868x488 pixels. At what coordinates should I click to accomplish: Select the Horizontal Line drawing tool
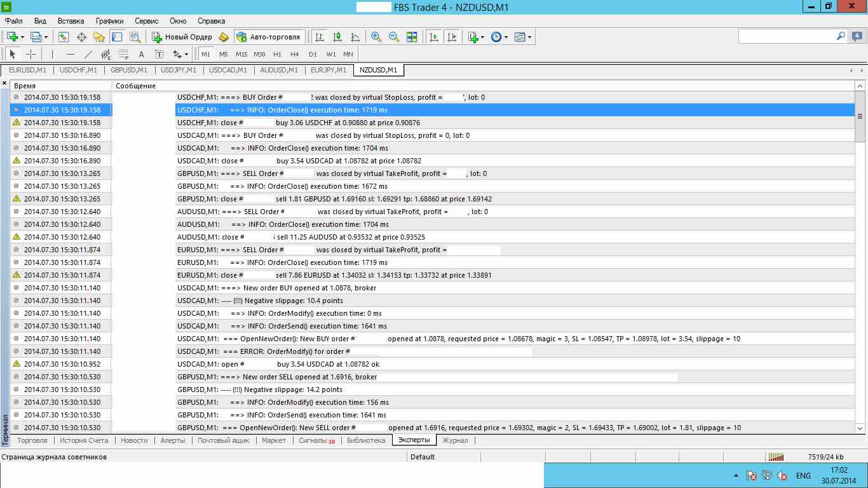pyautogui.click(x=71, y=54)
